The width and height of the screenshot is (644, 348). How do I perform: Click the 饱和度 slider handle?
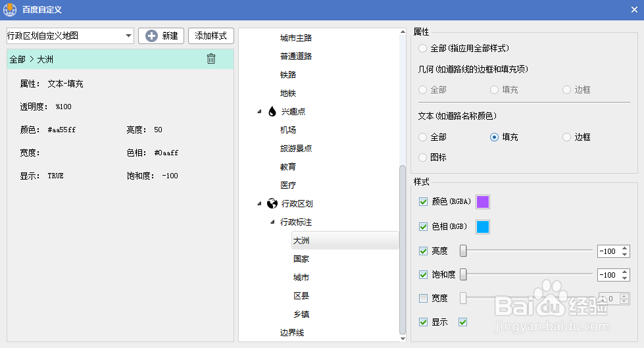coord(463,274)
